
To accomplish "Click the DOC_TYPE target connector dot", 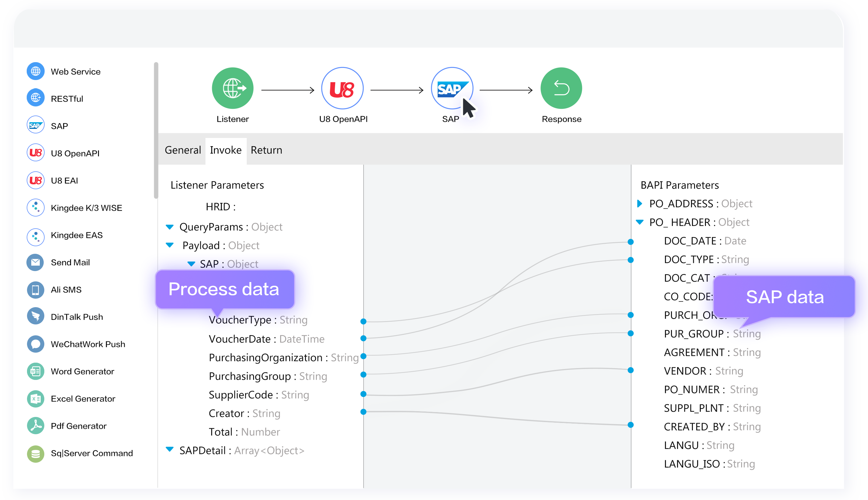I will coord(631,260).
